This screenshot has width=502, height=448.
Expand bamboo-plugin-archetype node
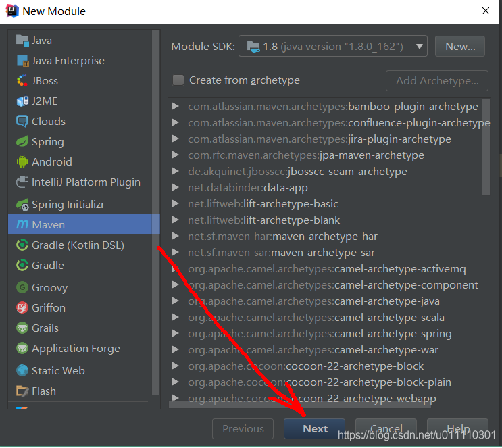point(175,106)
